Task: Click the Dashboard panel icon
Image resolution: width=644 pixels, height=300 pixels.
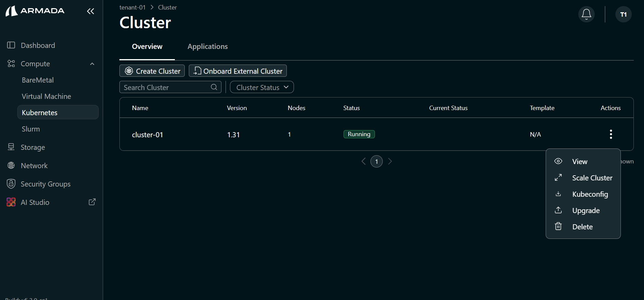Action: tap(11, 45)
